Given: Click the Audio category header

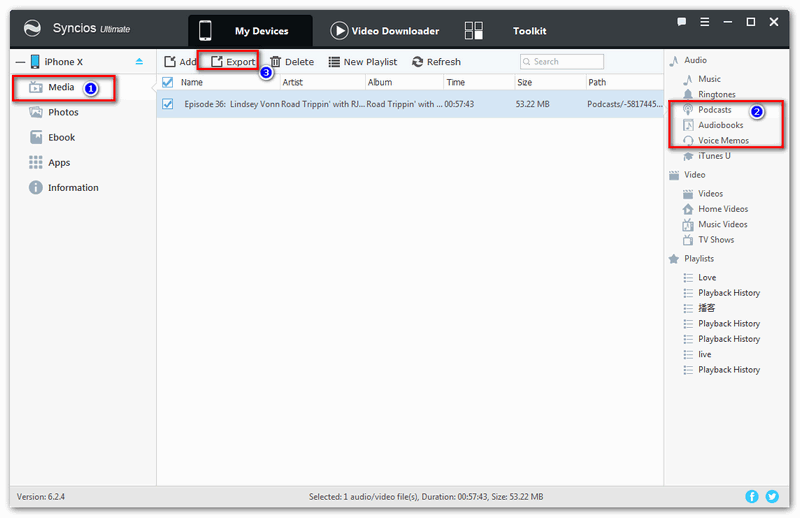Looking at the screenshot, I should pos(688,60).
